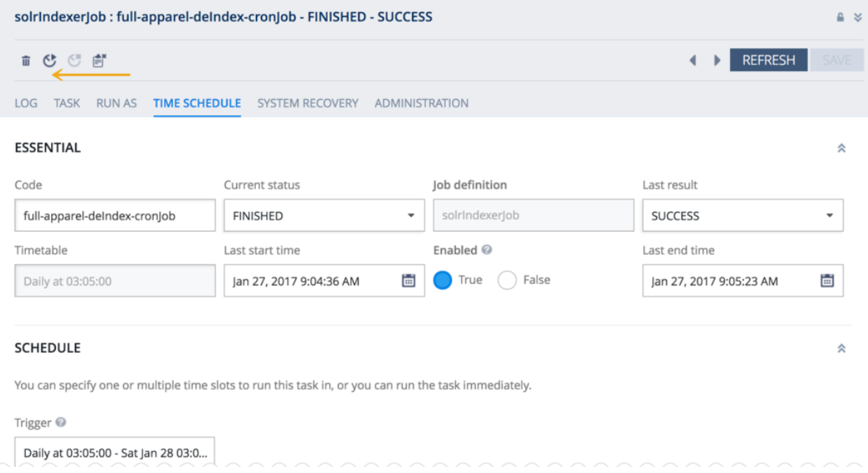Click the Job definition field
Screen dimensions: 868x473
click(x=533, y=216)
